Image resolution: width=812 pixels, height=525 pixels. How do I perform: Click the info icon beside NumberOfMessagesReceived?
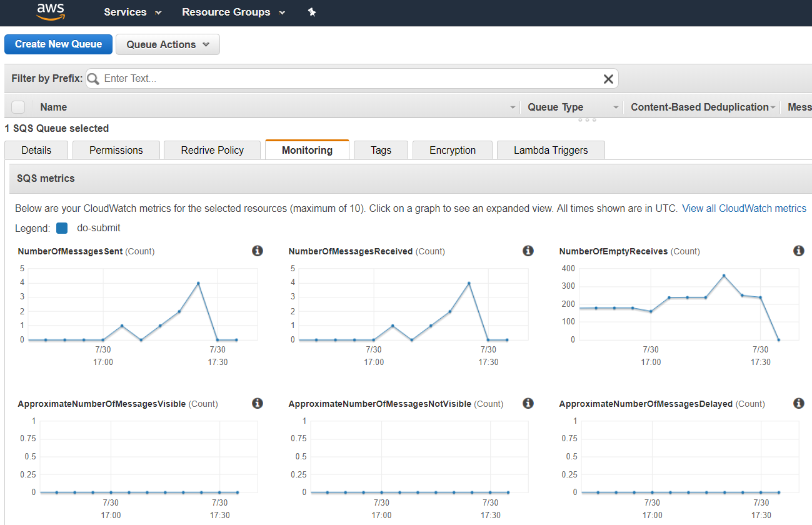coord(528,251)
